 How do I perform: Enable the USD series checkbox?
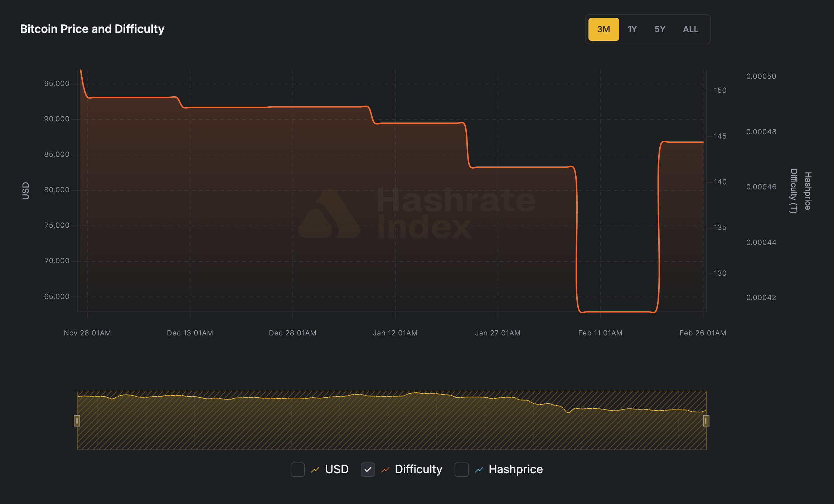(x=297, y=469)
